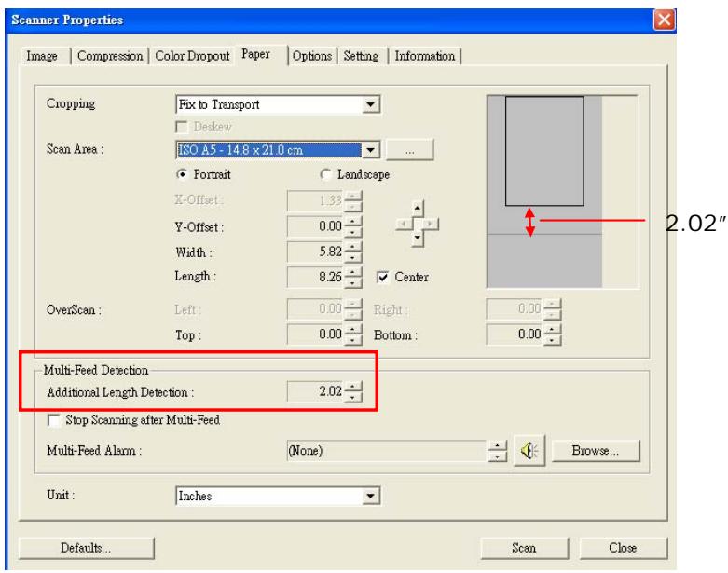Move scan area left with arrow pad
This screenshot has width=728, height=573.
pos(404,225)
